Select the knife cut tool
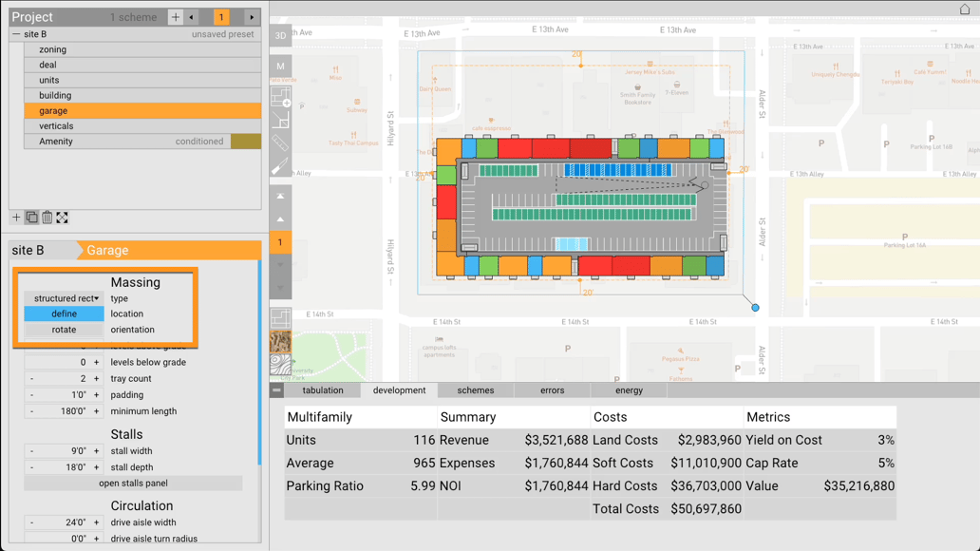Viewport: 980px width, 551px height. 280,166
